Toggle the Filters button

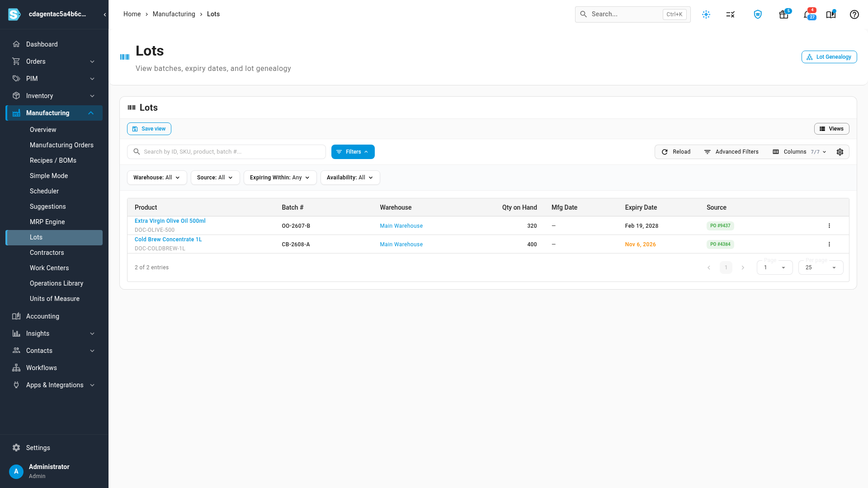click(353, 152)
